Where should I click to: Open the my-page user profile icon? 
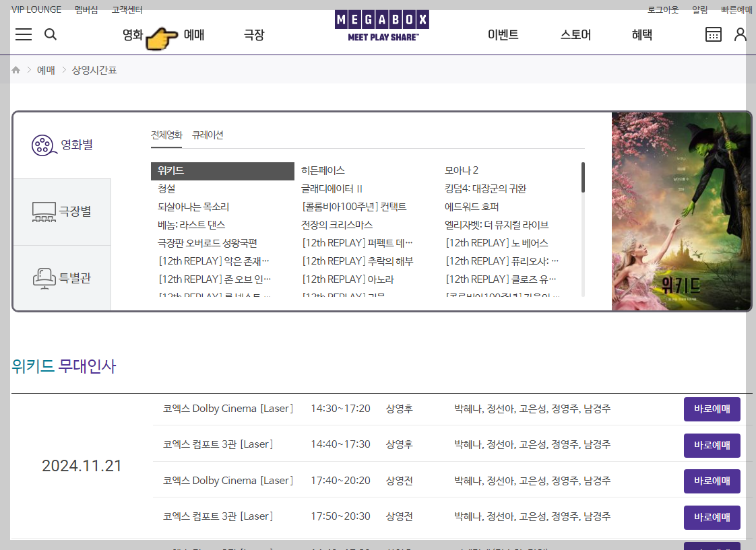pyautogui.click(x=740, y=34)
